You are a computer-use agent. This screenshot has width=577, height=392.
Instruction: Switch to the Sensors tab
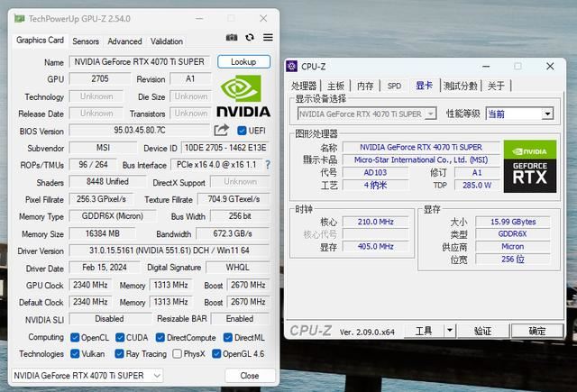click(x=86, y=41)
